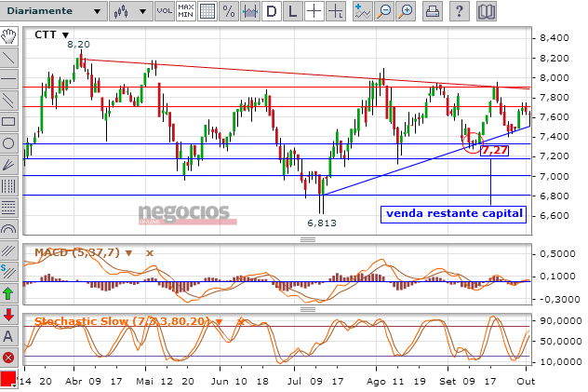Toggle MAX MIN price markers
This screenshot has width=588, height=392.
[186, 11]
